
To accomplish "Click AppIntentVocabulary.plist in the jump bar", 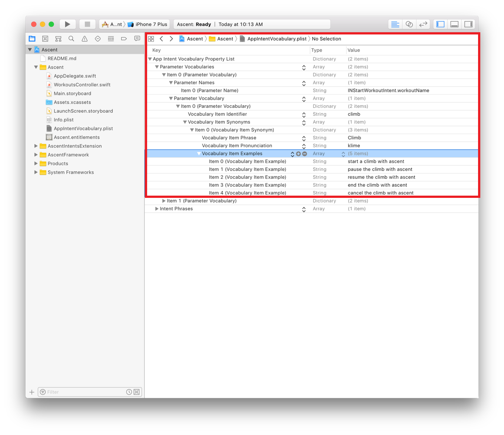I will coord(276,39).
